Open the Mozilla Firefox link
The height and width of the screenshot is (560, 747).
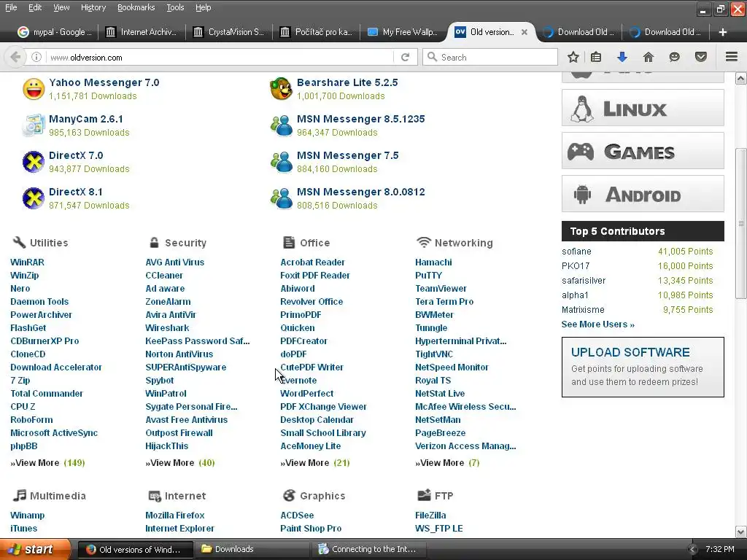(175, 516)
